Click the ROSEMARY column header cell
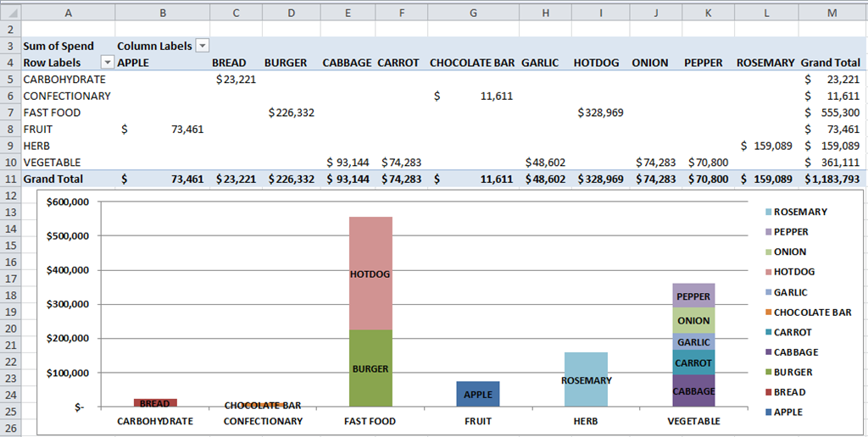 pos(766,63)
